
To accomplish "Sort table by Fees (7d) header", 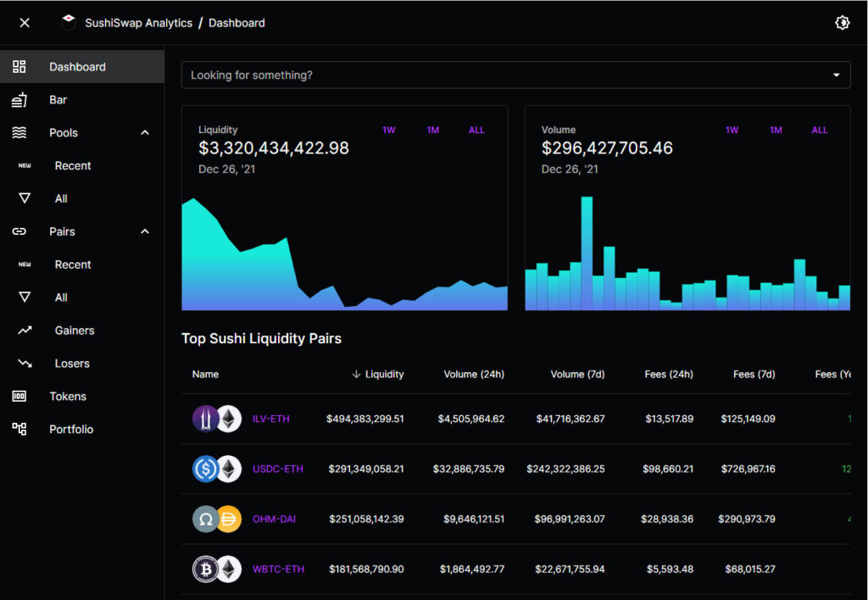I will point(754,375).
